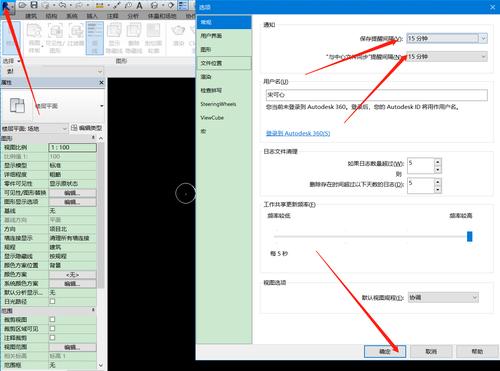Toggle the 注释裁剪 checkbox
This screenshot has width=500, height=371.
tap(52, 338)
